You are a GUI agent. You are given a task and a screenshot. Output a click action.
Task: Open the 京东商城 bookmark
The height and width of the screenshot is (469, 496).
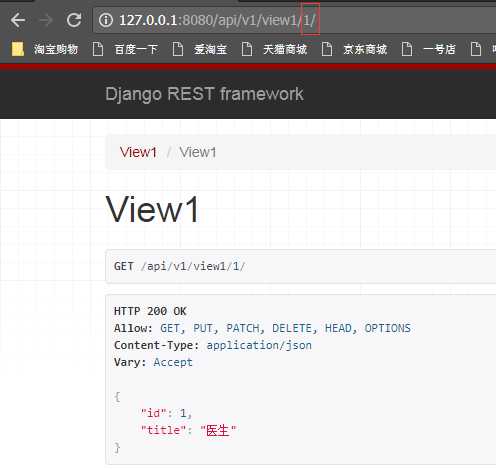pyautogui.click(x=354, y=49)
